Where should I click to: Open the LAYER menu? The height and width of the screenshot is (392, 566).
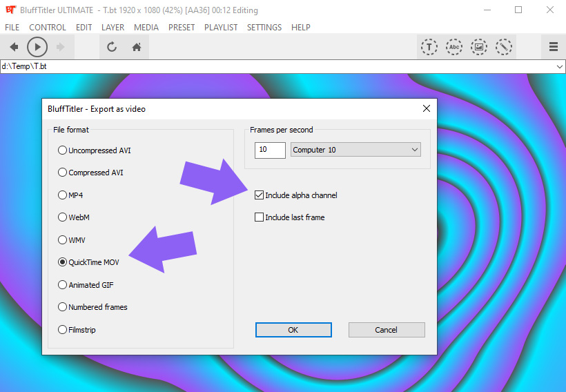[x=113, y=28]
